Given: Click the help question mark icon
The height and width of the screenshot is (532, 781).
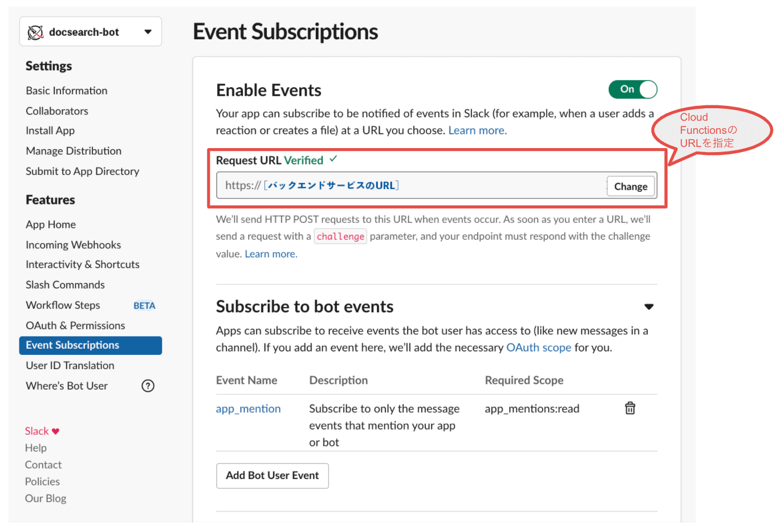Looking at the screenshot, I should pyautogui.click(x=148, y=386).
